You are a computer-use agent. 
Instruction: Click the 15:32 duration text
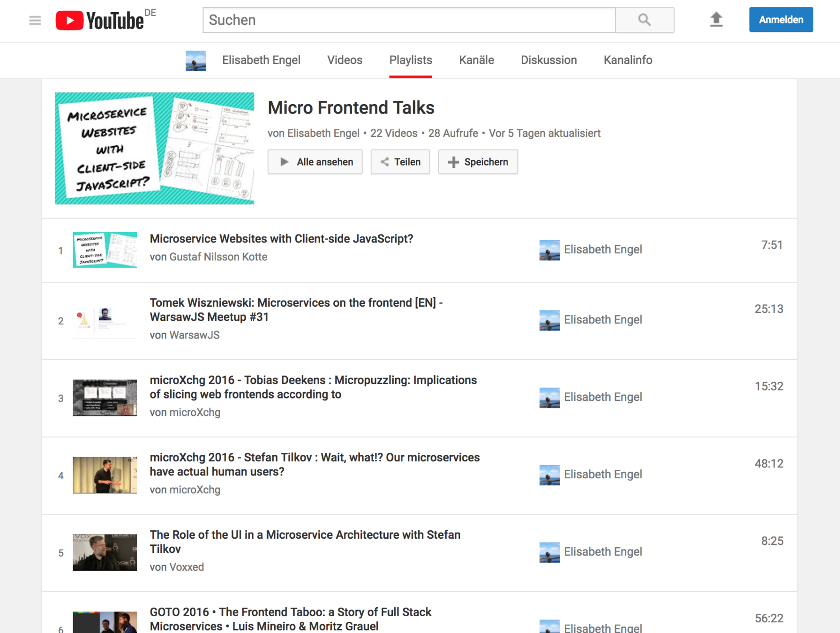(x=769, y=386)
